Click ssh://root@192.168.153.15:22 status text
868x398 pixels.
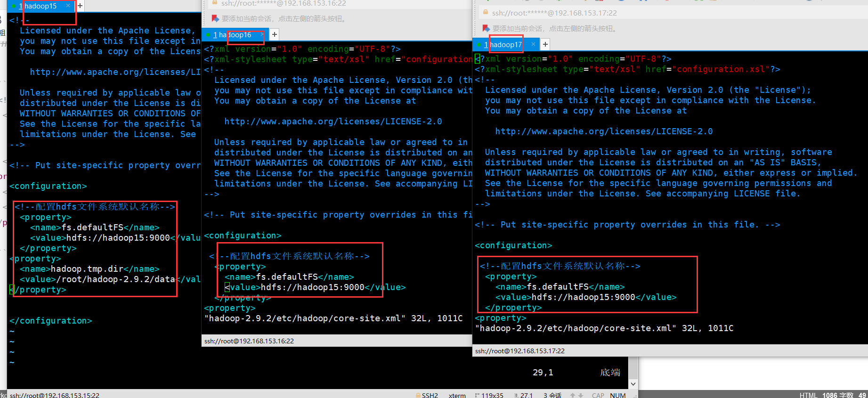tap(55, 395)
